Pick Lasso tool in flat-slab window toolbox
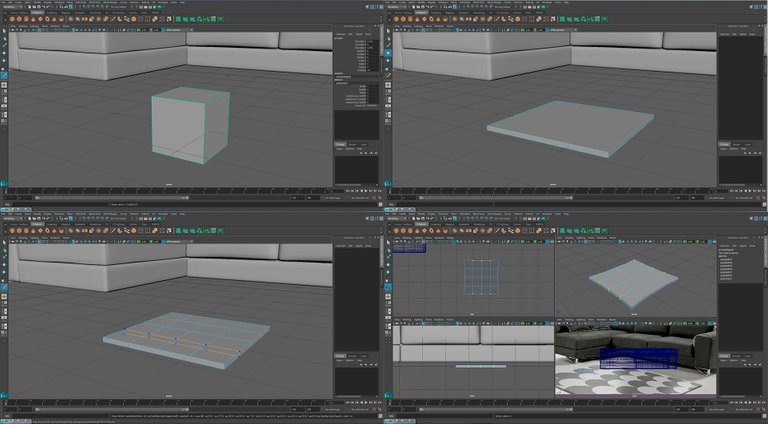Screen dimensions: 768x424 388,39
